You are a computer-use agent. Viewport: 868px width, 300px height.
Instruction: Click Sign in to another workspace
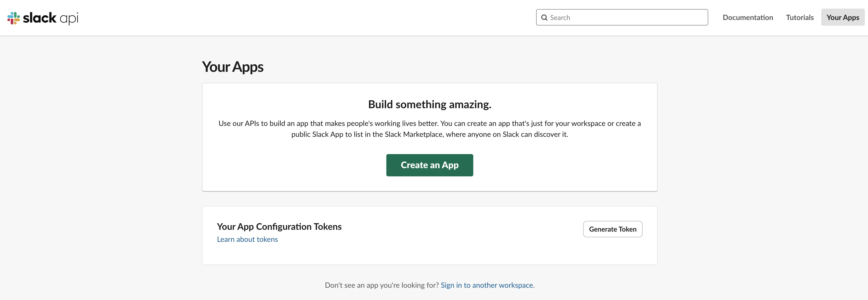(x=487, y=285)
